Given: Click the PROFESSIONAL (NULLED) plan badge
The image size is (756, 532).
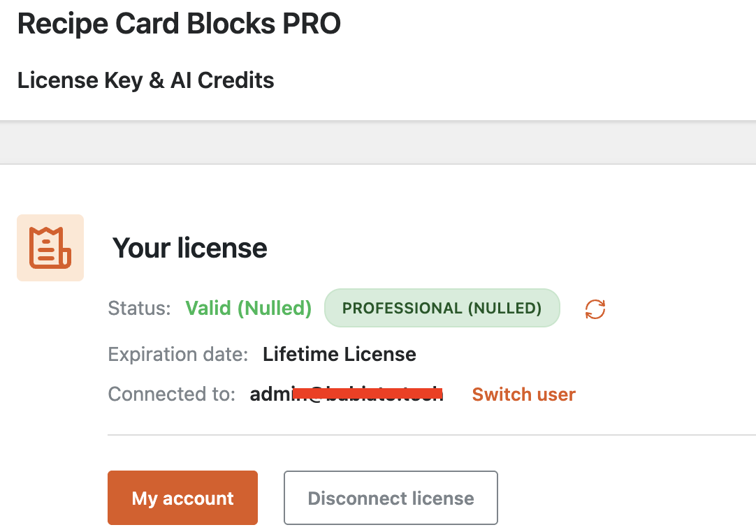Looking at the screenshot, I should 442,308.
